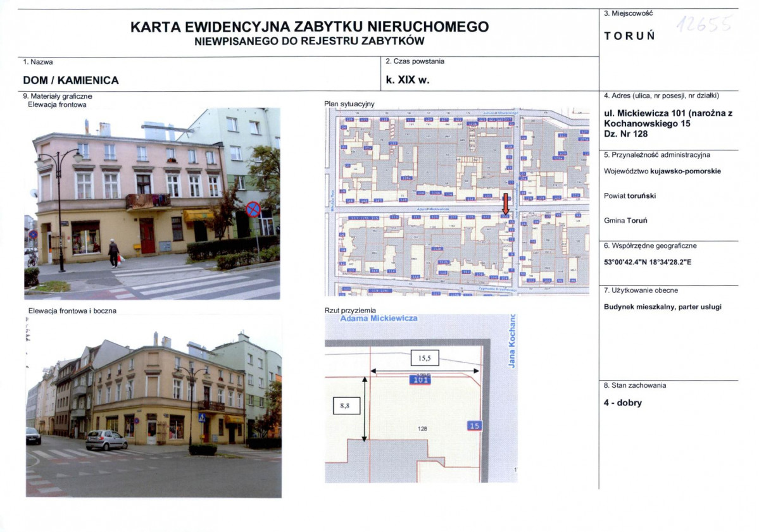Click the label '9. Materiały graficzne'
Image resolution: width=759 pixels, height=532 pixels.
58,96
